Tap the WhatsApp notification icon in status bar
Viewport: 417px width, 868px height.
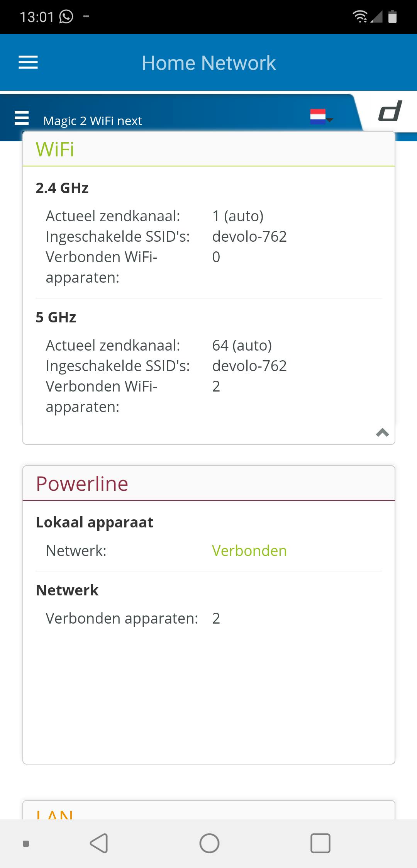click(x=66, y=17)
